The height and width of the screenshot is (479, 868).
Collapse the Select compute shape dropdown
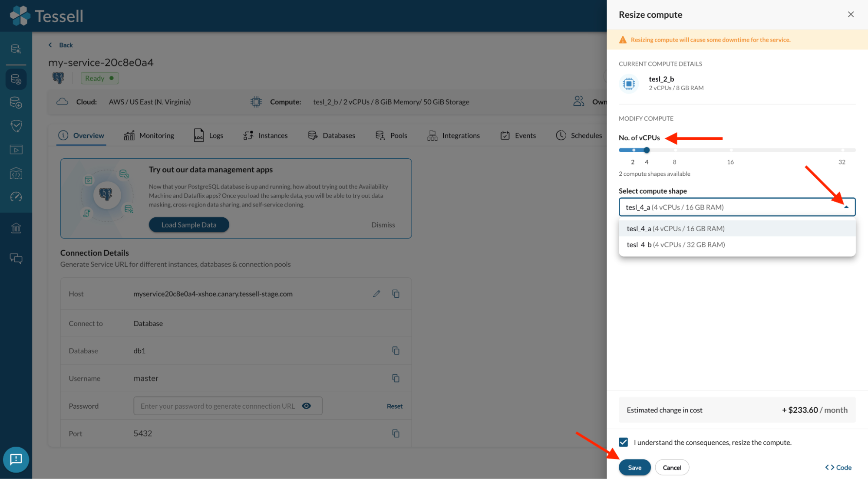click(x=846, y=207)
